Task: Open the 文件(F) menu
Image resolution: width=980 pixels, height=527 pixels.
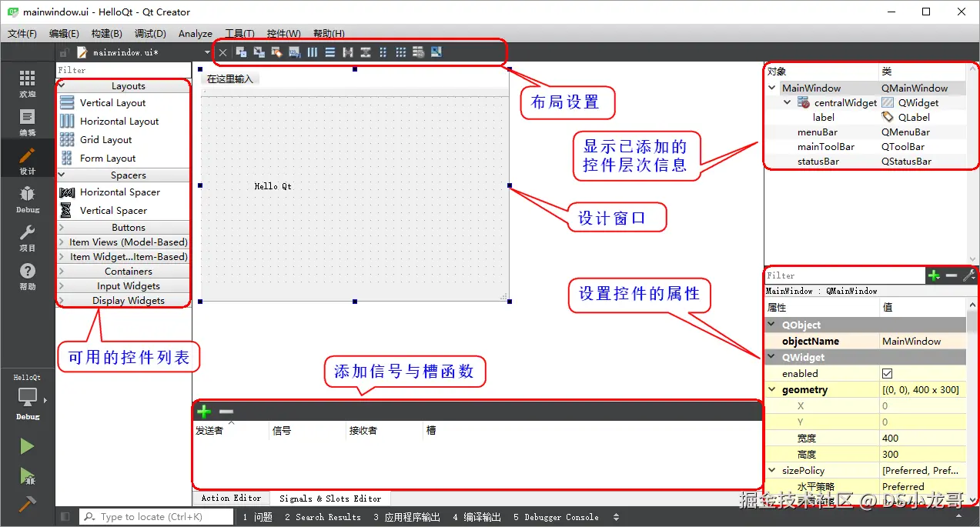Action: (x=22, y=34)
